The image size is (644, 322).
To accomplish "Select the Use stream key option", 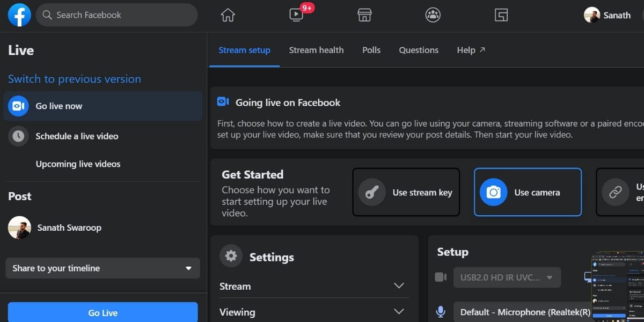I will 406,192.
